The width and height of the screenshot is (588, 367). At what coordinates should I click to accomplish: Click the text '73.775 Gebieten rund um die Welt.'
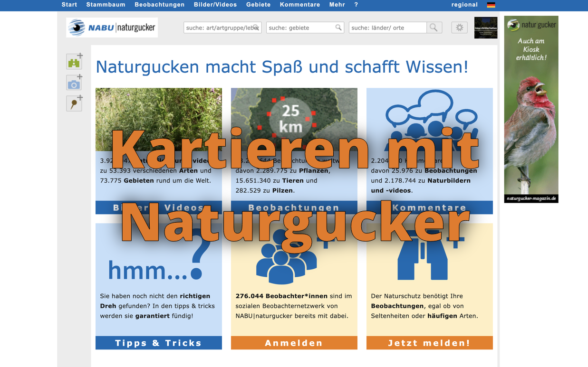[x=155, y=180]
